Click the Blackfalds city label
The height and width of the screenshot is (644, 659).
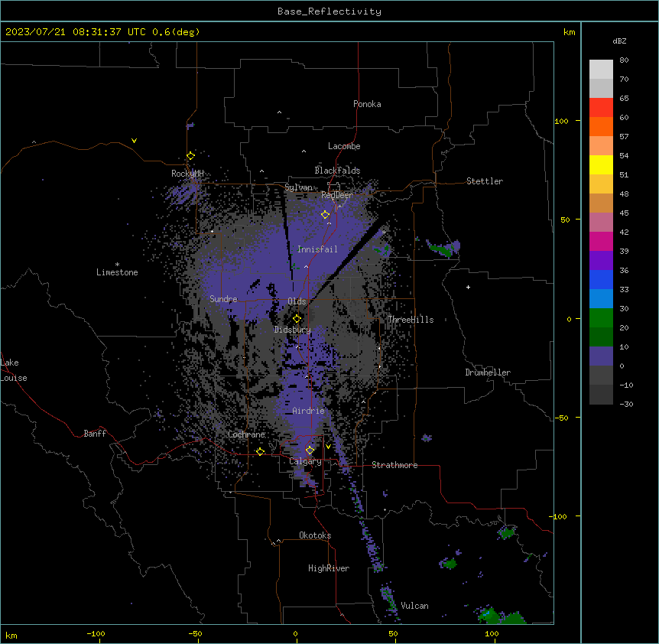pyautogui.click(x=337, y=171)
